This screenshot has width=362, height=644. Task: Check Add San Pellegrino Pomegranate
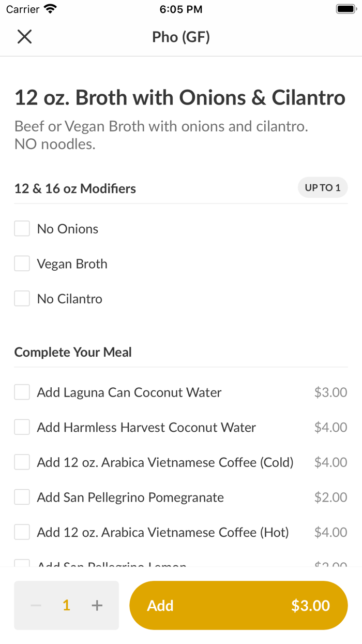[x=21, y=496]
